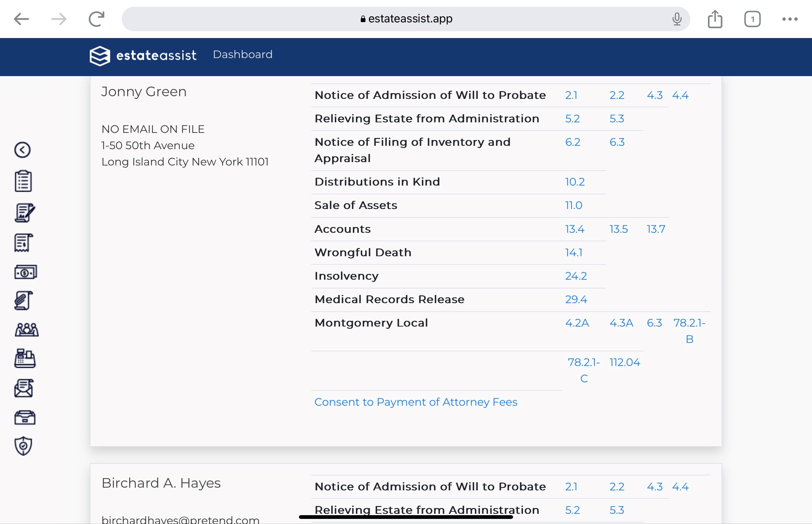Open the scroll with paperclip sidebar icon
The width and height of the screenshot is (812, 524).
(23, 300)
